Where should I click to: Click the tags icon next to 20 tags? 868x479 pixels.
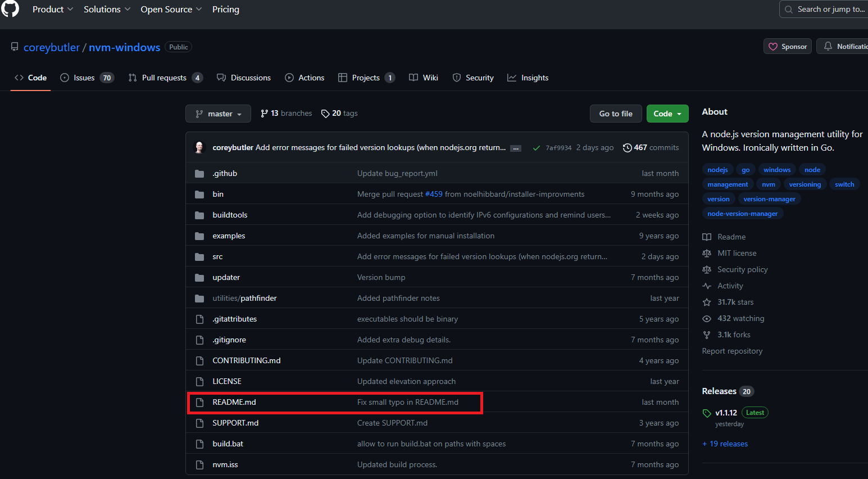(325, 114)
